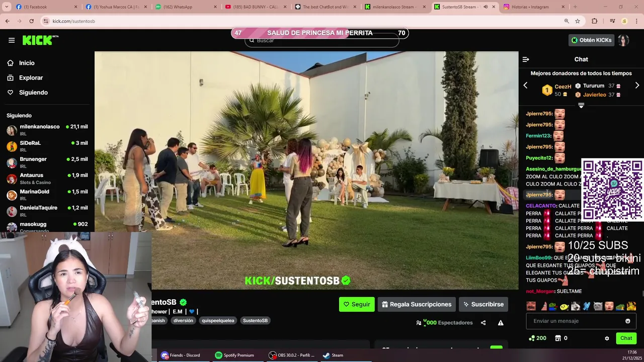Screen dimensions: 644x362
Task: Switch to the BAD BUNNY YouTube tab
Action: pos(256,7)
